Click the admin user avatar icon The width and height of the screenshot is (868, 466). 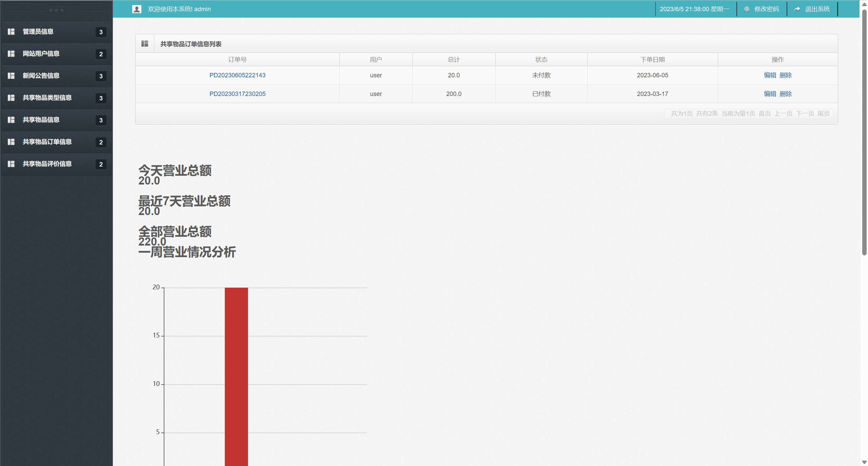(137, 9)
